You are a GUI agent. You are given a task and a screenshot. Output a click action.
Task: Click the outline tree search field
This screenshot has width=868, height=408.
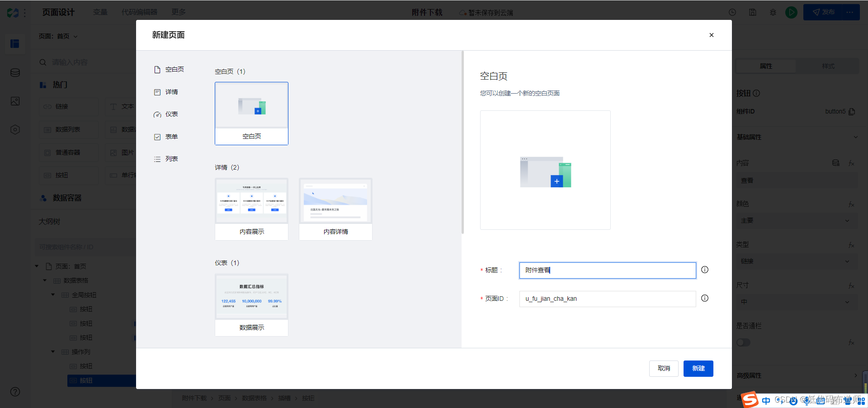pos(85,247)
